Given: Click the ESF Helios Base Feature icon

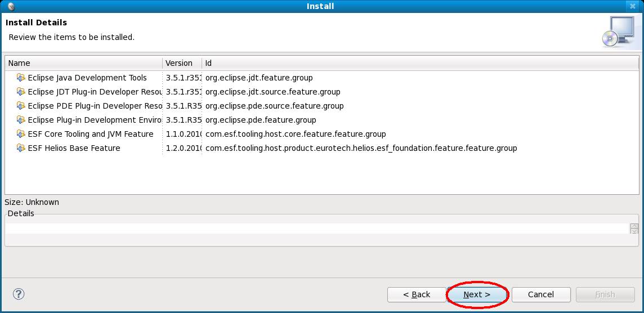Looking at the screenshot, I should [x=20, y=148].
